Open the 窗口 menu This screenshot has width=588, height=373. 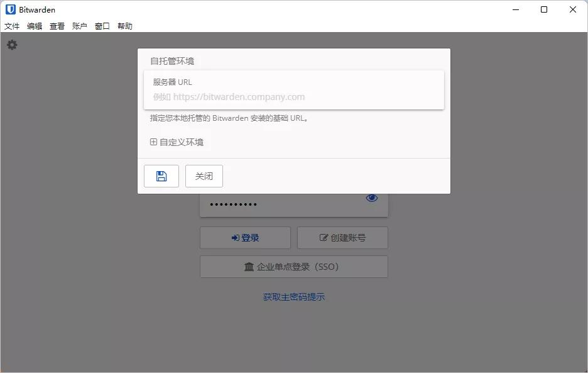(101, 26)
